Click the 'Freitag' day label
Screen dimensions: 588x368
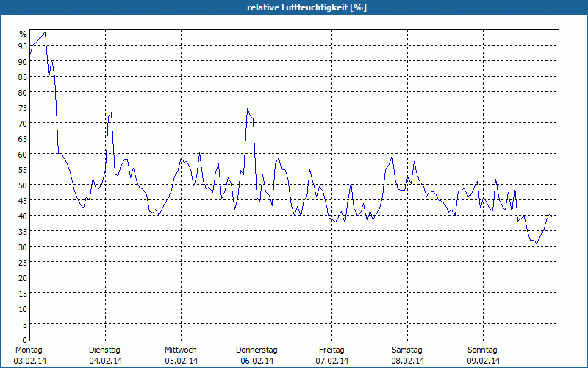coord(332,350)
